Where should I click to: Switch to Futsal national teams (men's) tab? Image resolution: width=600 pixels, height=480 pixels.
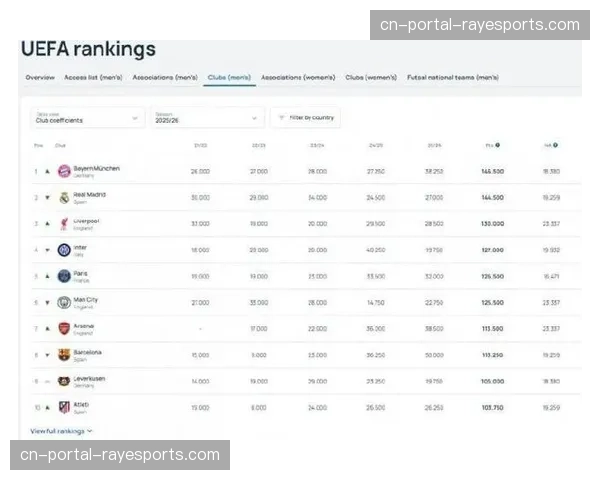pos(453,77)
